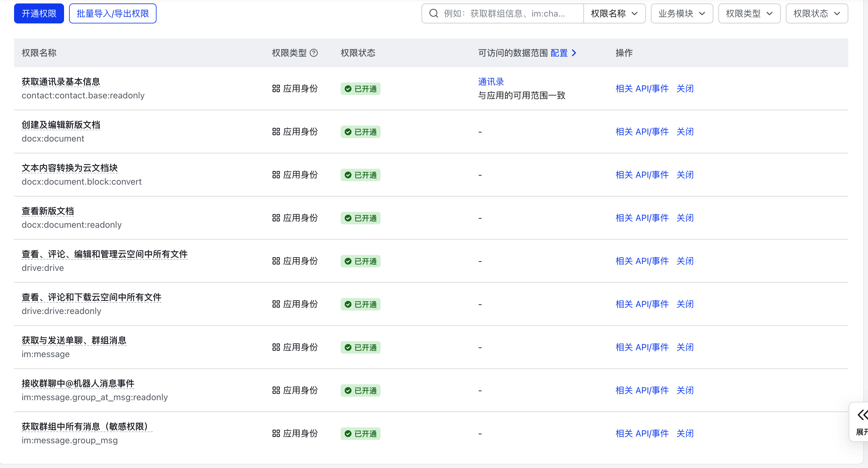
Task: Click the 开通权限 button
Action: click(39, 13)
